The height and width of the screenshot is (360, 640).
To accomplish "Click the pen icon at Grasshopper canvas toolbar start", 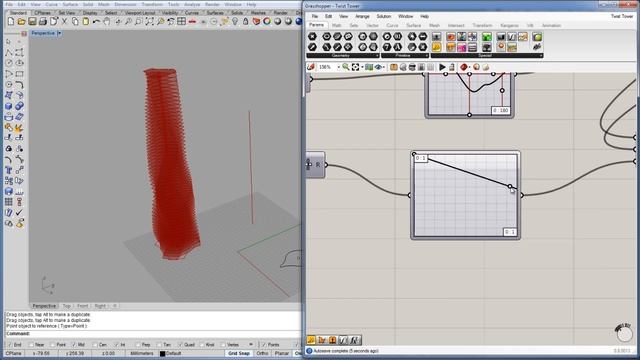I will (311, 67).
